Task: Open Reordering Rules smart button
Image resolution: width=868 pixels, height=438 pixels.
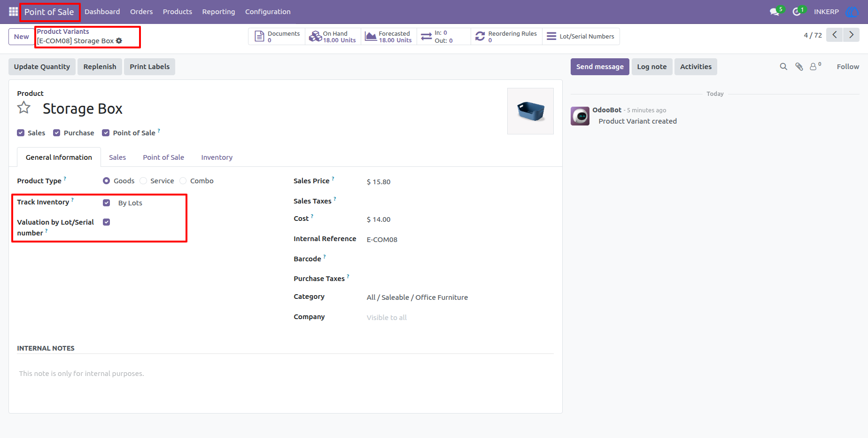Action: point(506,37)
